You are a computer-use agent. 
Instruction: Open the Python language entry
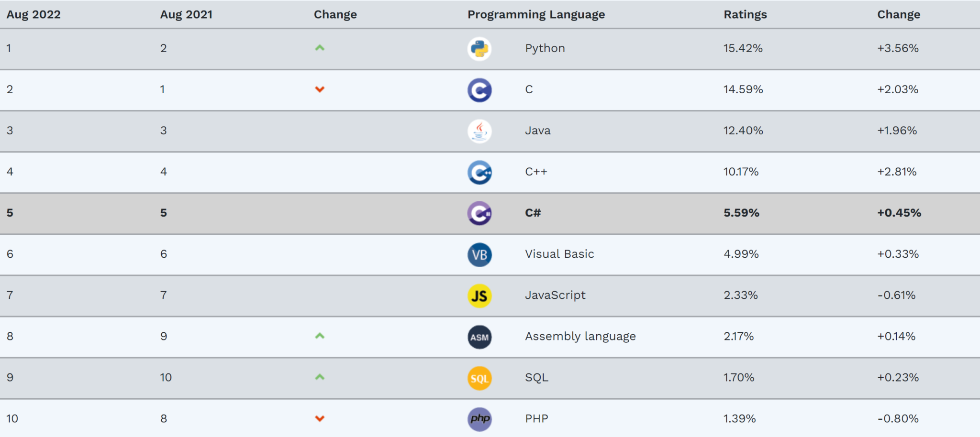(545, 48)
